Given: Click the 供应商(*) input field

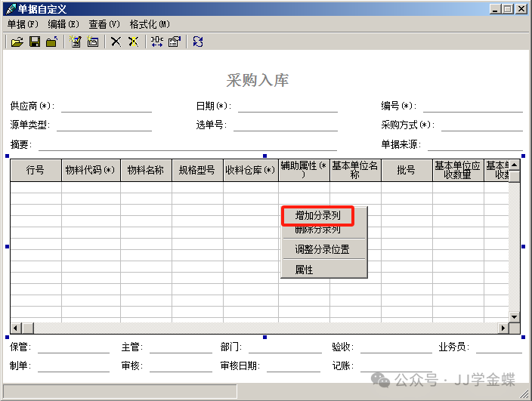Looking at the screenshot, I should (x=106, y=106).
